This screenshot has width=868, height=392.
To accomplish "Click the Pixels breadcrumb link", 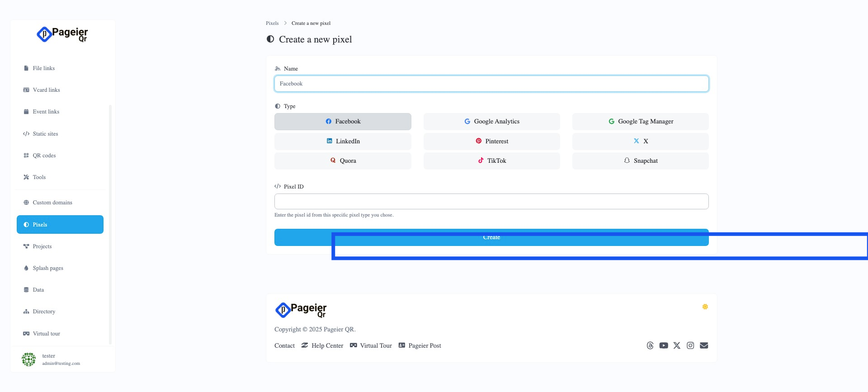I will point(272,23).
